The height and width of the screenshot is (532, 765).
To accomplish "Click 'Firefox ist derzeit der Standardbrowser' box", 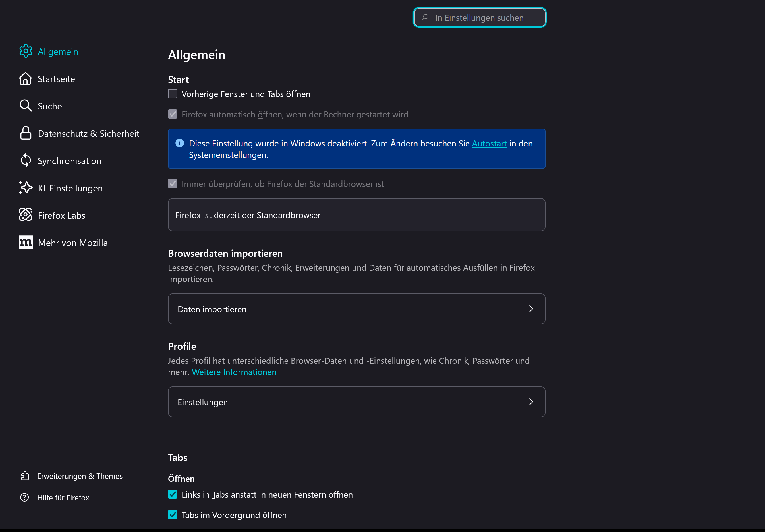I will tap(356, 215).
